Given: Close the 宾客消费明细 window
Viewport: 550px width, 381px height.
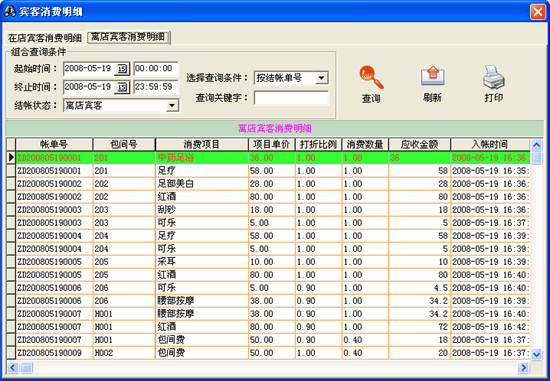Looking at the screenshot, I should [x=537, y=12].
